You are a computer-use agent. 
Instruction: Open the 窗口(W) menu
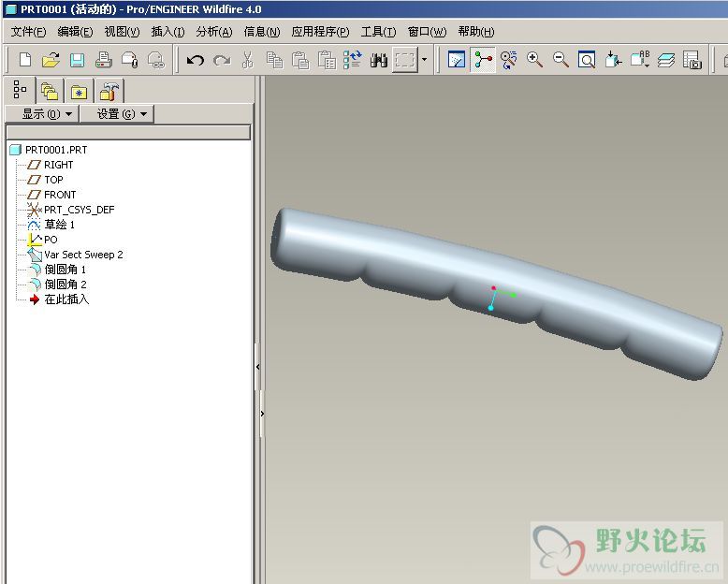(427, 32)
